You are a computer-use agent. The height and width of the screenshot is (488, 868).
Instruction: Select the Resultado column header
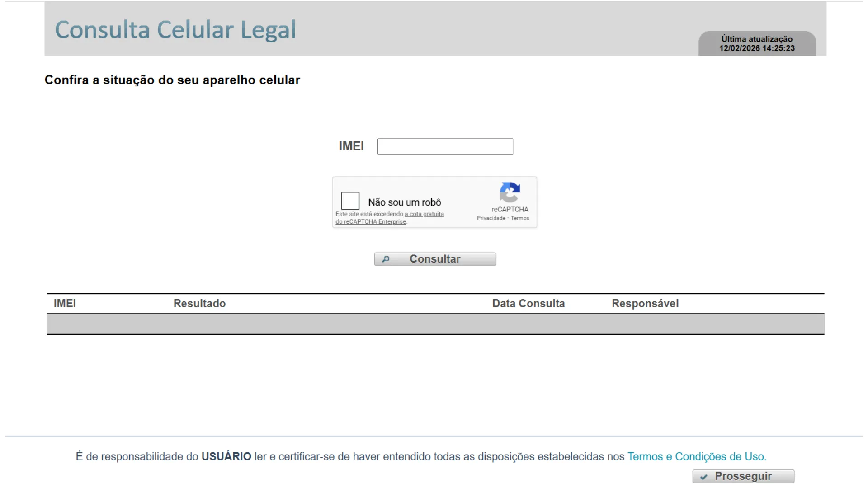point(199,303)
